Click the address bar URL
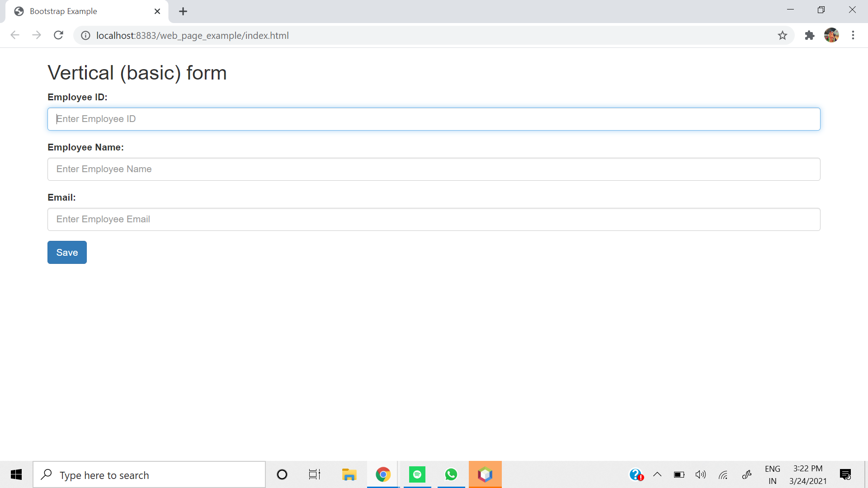Screen dimensions: 868x488 point(193,36)
